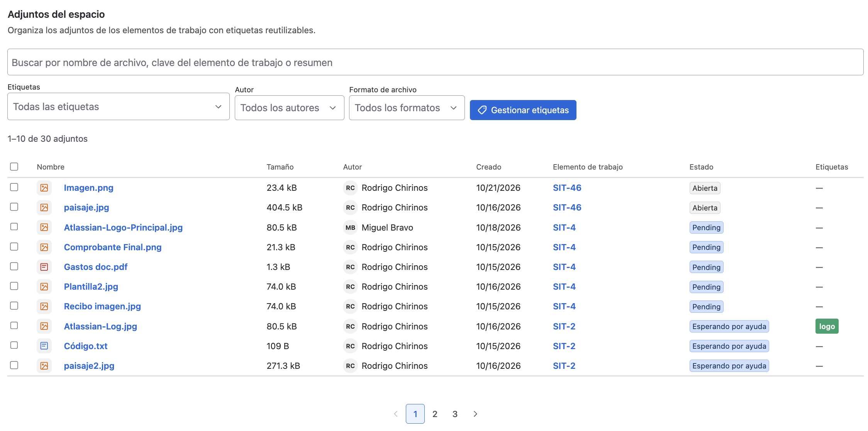Click the Gestionar etiquetas button

(523, 110)
